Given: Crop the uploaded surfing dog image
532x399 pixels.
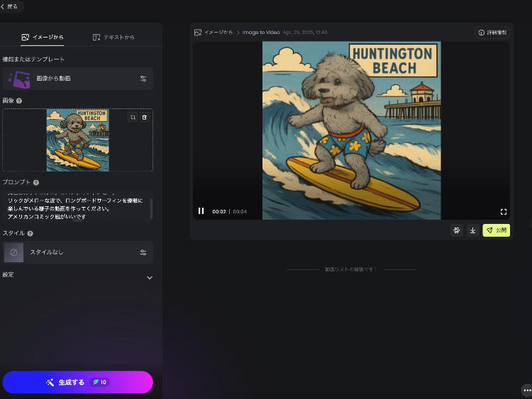Looking at the screenshot, I should [x=133, y=118].
